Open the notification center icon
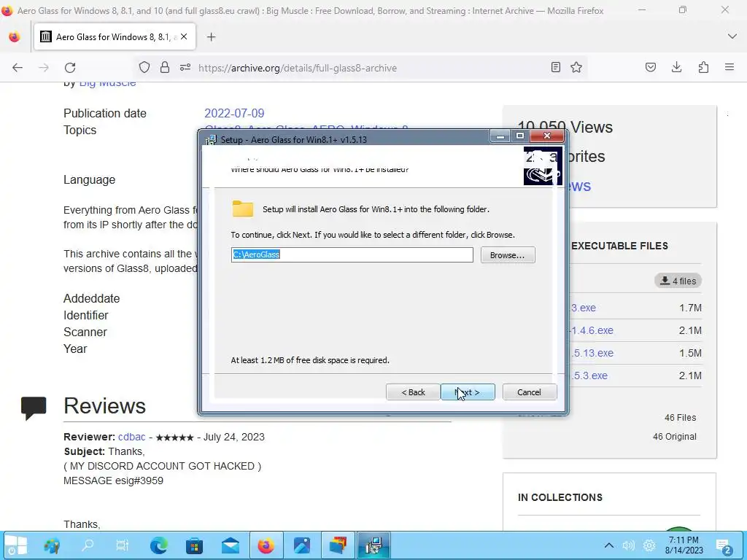This screenshot has width=747, height=560. [x=723, y=546]
